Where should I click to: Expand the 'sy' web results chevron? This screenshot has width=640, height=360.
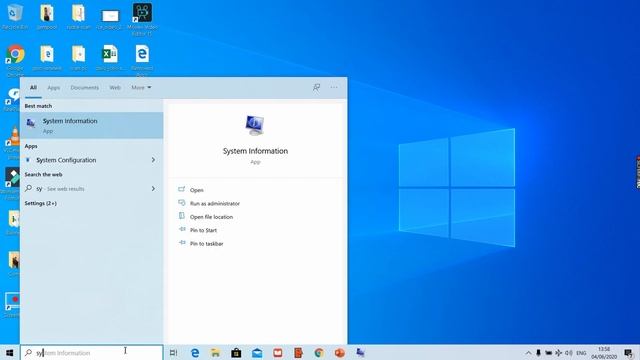153,189
